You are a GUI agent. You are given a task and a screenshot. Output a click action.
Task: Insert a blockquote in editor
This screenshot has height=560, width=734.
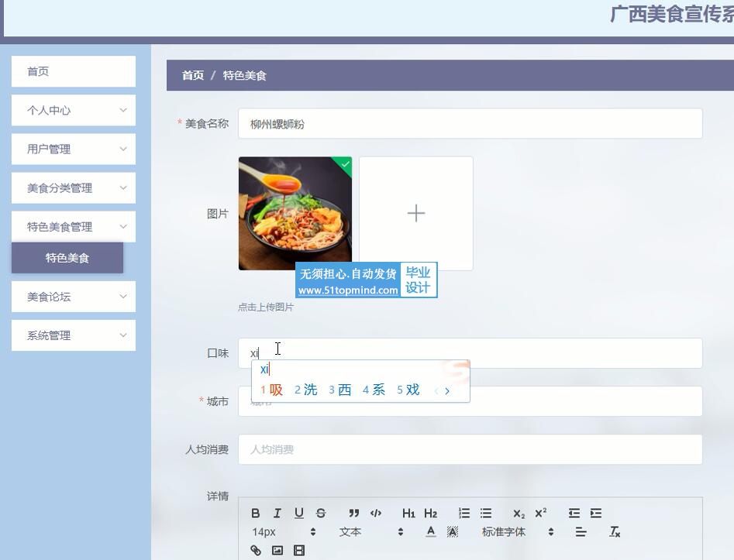(x=354, y=513)
